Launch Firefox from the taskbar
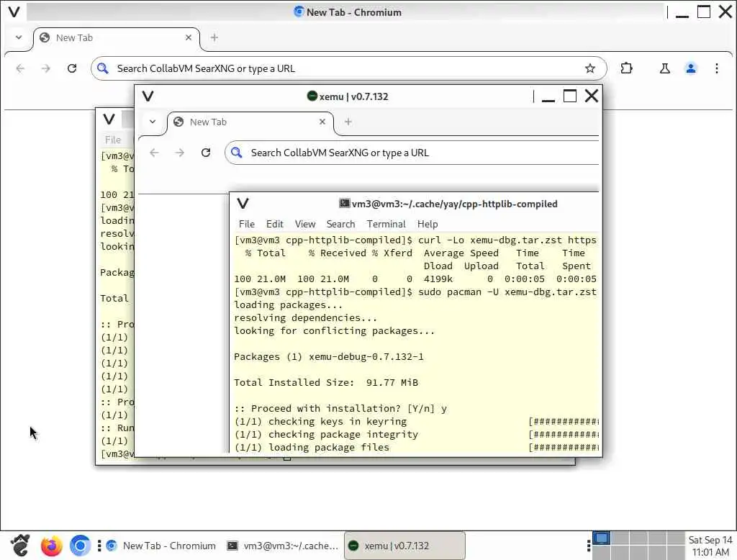Screen dimensions: 737x560 coord(51,546)
